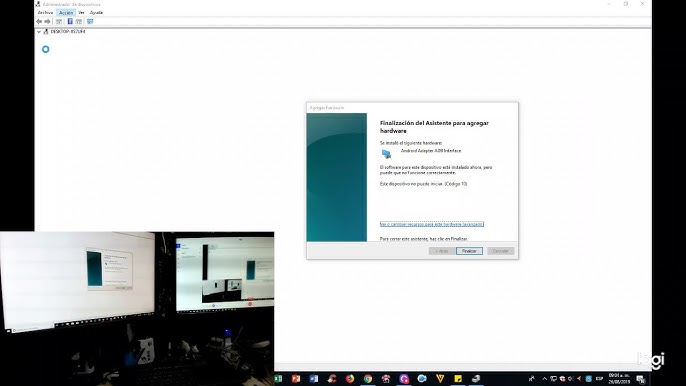Viewport: 686px width, 386px height.
Task: Open the Archivo menu
Action: point(46,13)
